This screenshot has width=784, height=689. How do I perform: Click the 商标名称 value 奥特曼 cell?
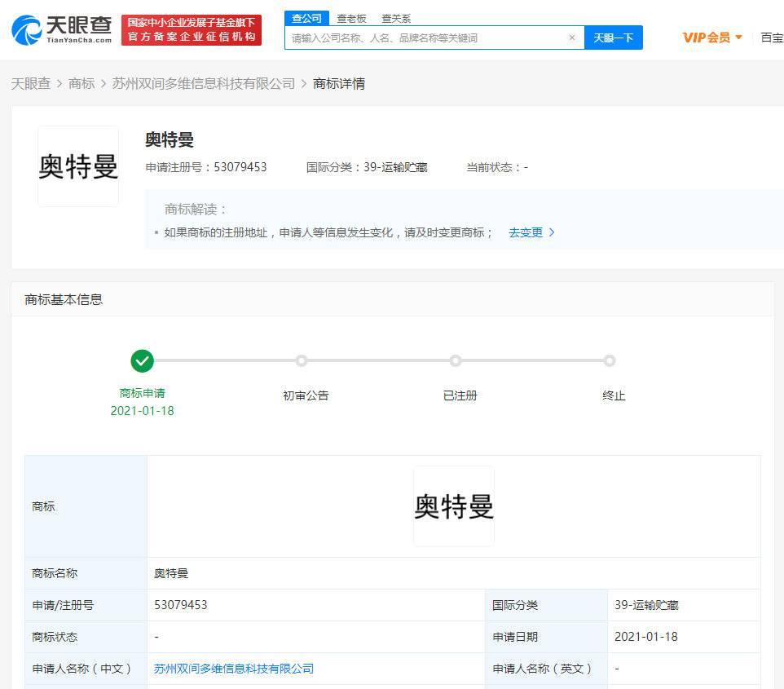click(x=171, y=573)
